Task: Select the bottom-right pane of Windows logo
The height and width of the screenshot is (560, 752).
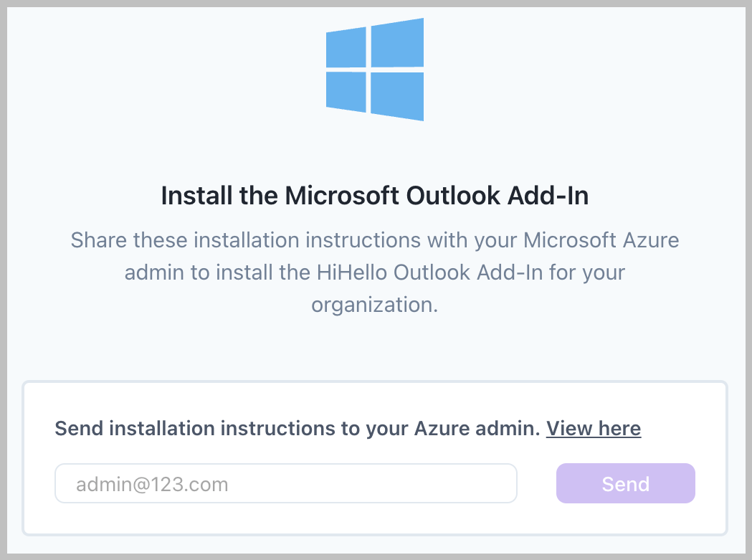Action: point(397,97)
